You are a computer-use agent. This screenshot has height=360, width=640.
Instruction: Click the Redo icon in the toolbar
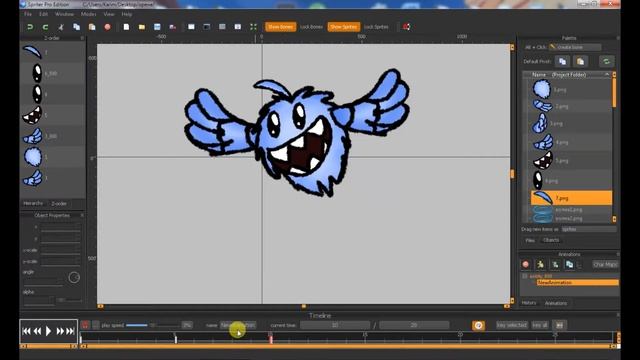point(45,27)
